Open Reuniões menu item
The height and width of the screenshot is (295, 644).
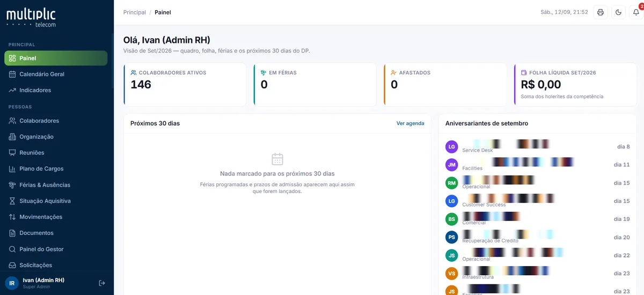tap(56, 153)
